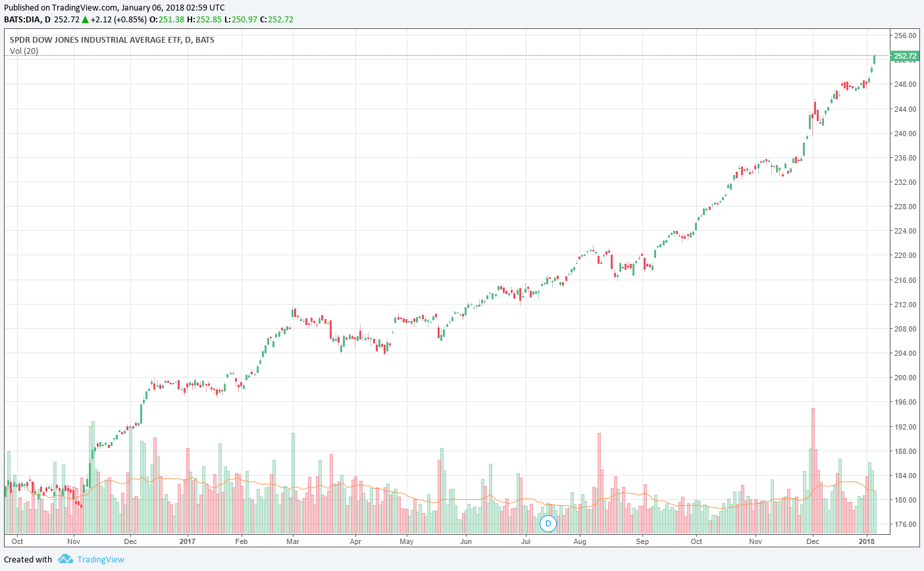Viewport: 924px width, 571px height.
Task: Click the Vol (20) indicator label
Action: pyautogui.click(x=24, y=51)
